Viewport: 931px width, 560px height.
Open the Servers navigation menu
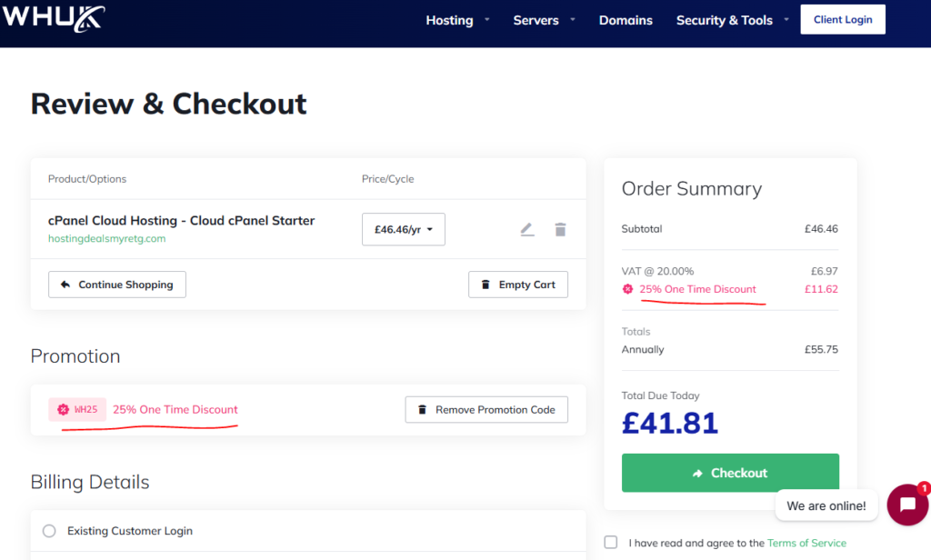[536, 20]
